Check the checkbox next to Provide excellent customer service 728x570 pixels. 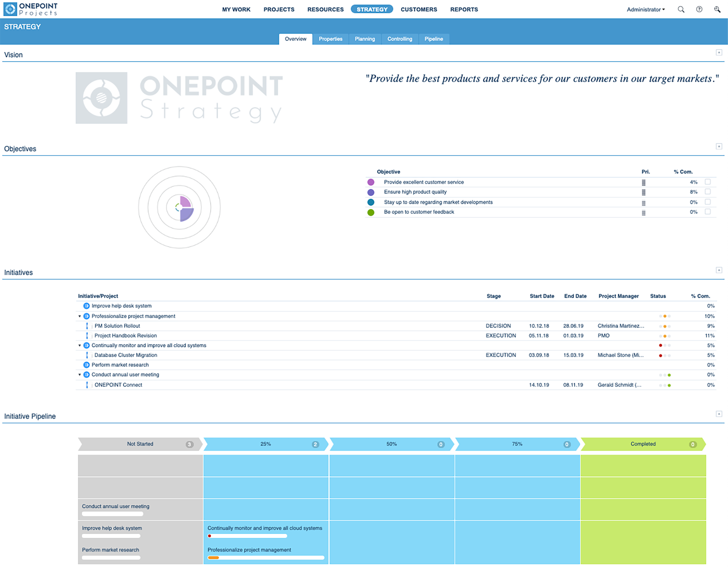pos(707,182)
